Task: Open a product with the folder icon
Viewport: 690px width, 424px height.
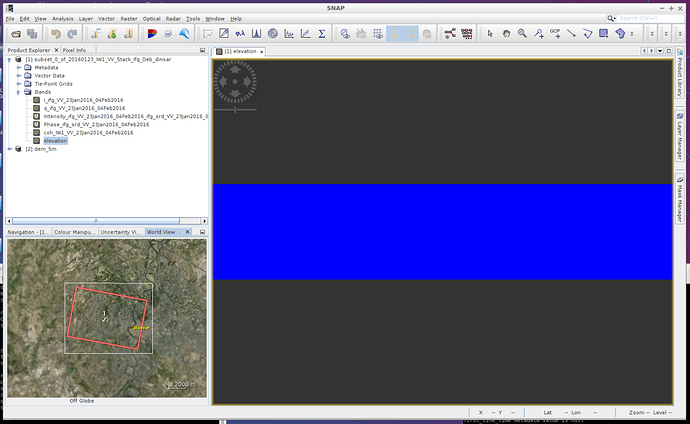Action: pos(16,34)
